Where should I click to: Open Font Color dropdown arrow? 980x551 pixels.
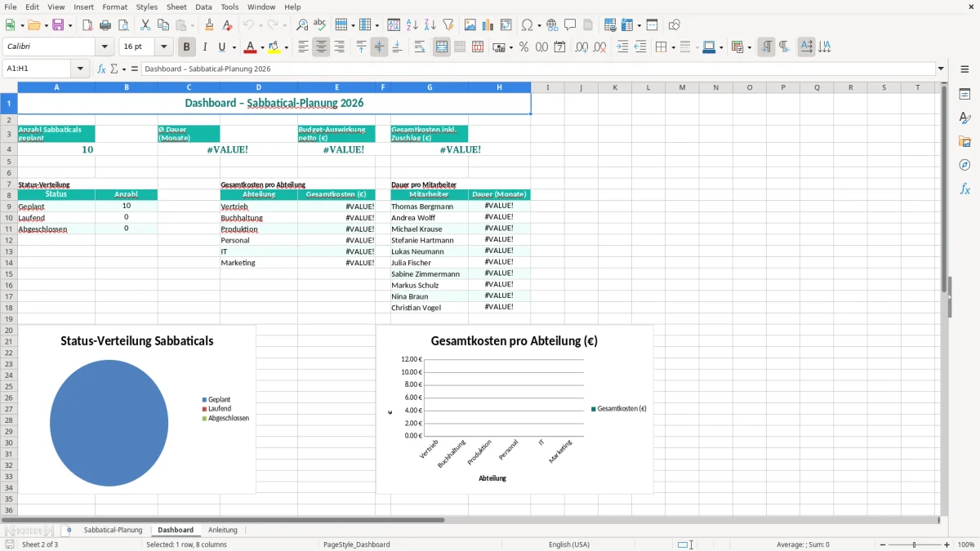[x=262, y=47]
